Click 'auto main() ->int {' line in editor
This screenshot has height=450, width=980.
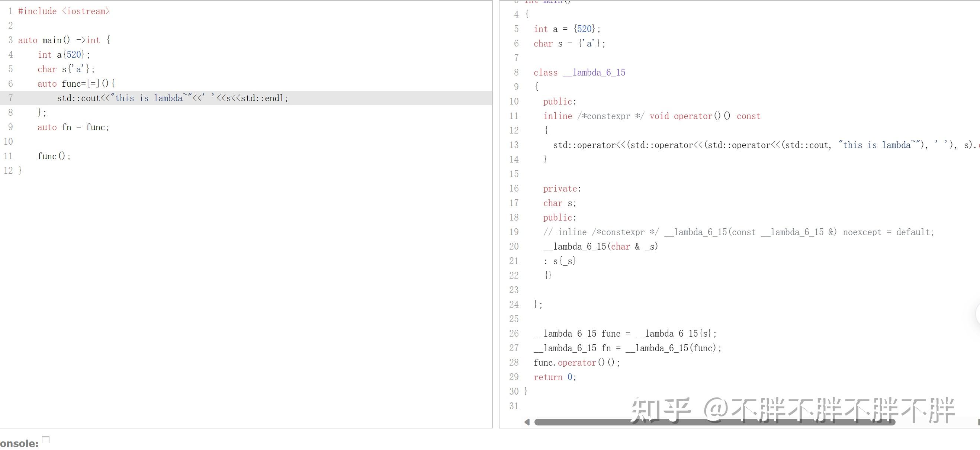[64, 40]
